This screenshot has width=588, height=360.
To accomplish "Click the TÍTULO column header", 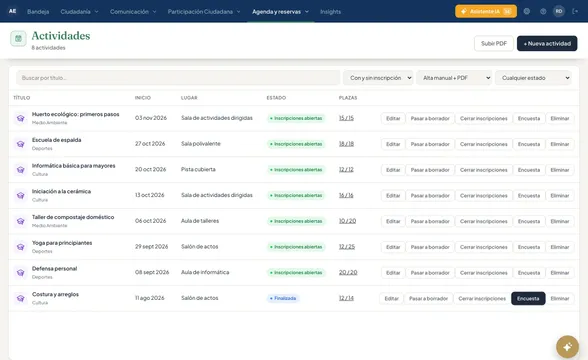I will [x=22, y=98].
